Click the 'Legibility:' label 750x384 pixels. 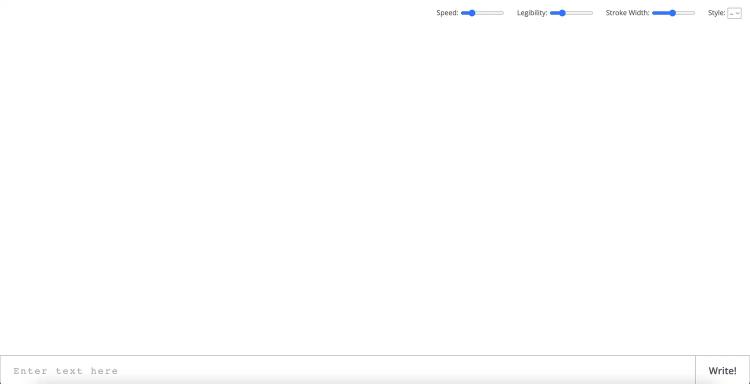point(532,13)
